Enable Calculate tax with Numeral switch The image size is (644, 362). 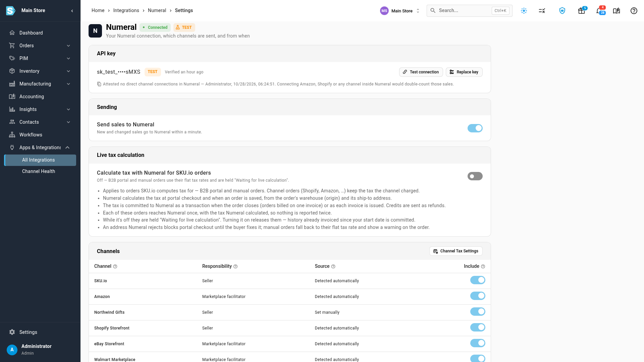pos(475,176)
